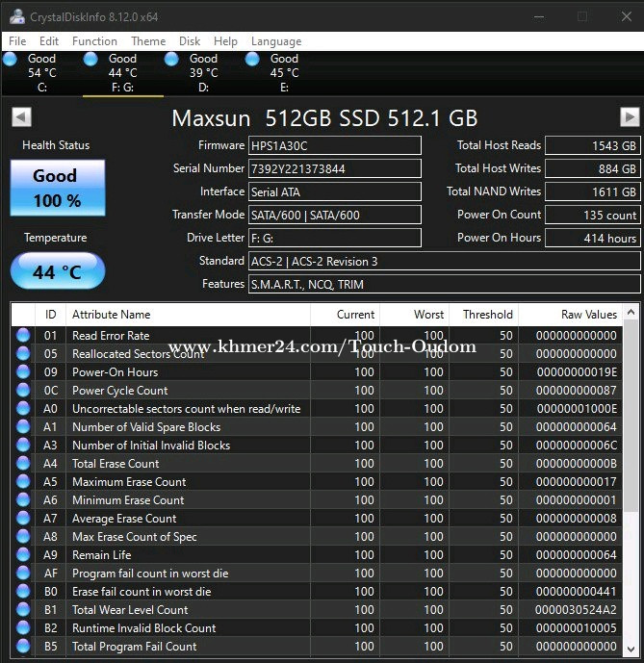Click status orb of Minimum Erase Count row
This screenshot has width=644, height=663.
click(23, 499)
